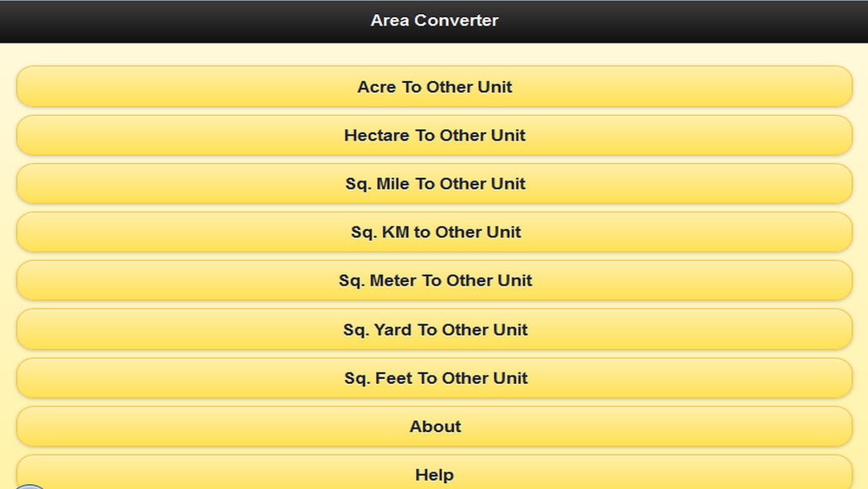Open the About page
This screenshot has height=489, width=868.
(x=434, y=427)
